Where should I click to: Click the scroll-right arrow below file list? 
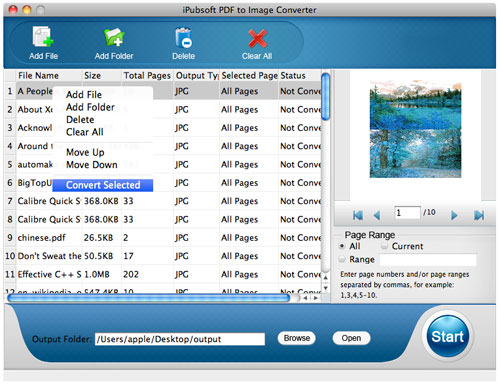coord(315,298)
